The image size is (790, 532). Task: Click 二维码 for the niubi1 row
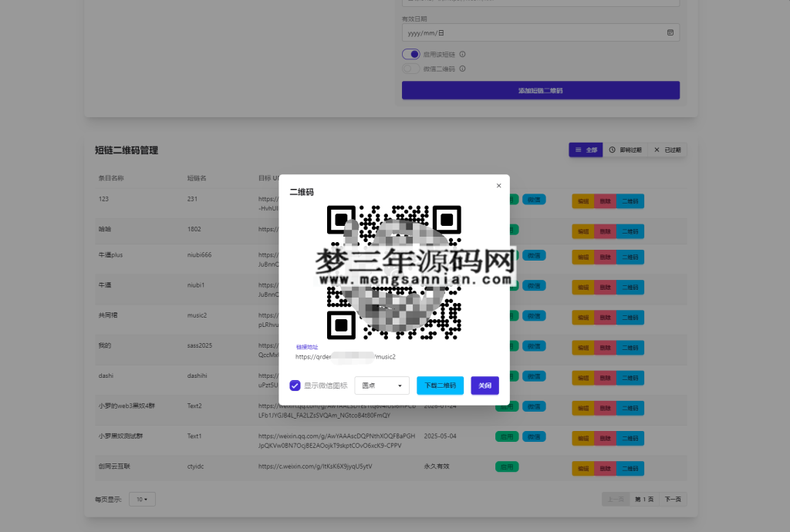coord(630,288)
